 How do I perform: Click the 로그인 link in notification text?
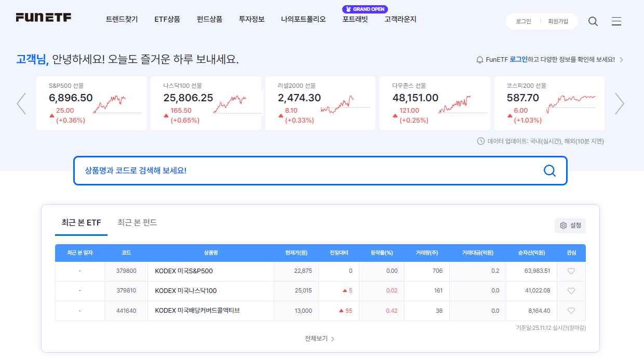pos(518,60)
